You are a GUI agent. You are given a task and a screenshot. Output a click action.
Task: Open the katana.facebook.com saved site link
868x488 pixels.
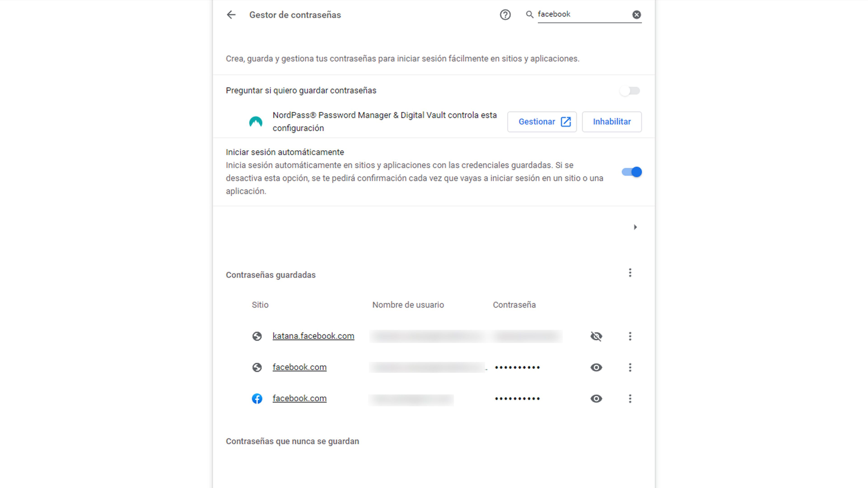313,335
